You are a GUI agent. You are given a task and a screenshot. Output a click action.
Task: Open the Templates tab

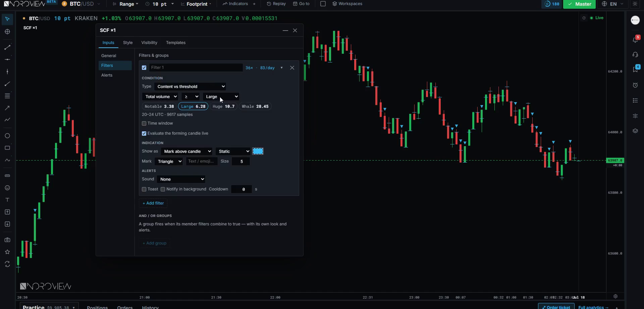[176, 43]
